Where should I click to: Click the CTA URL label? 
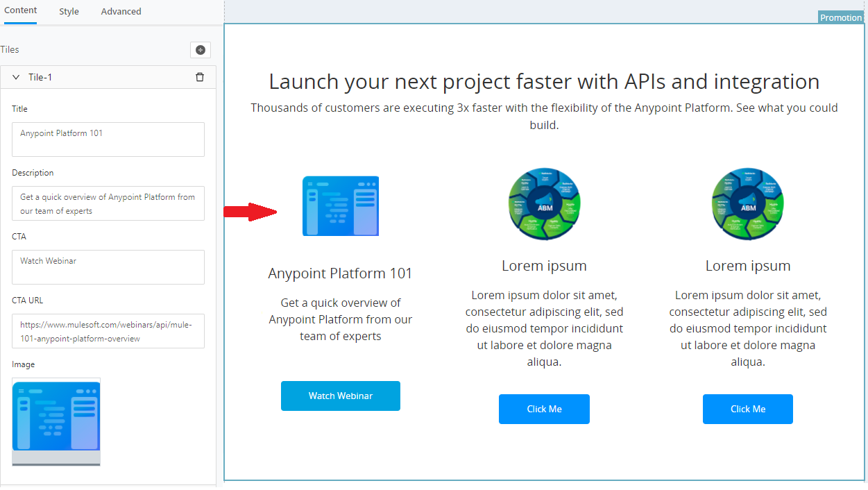click(x=27, y=301)
